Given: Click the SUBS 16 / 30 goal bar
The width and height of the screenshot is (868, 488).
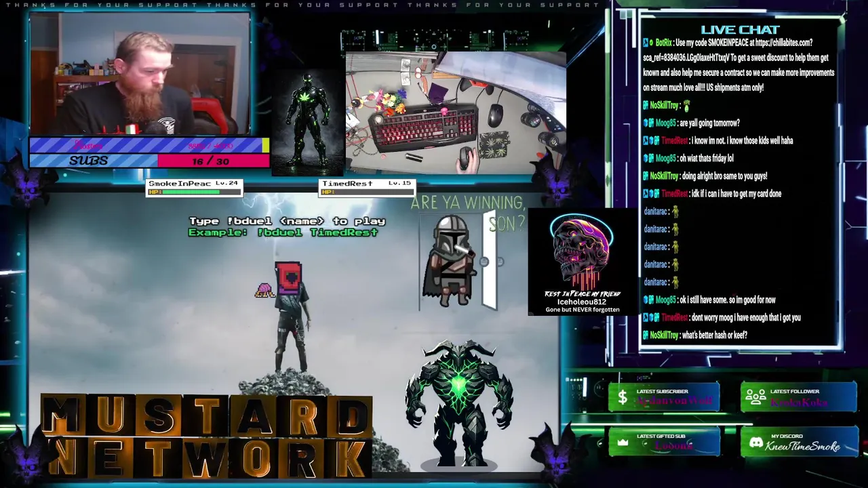Looking at the screenshot, I should 149,161.
